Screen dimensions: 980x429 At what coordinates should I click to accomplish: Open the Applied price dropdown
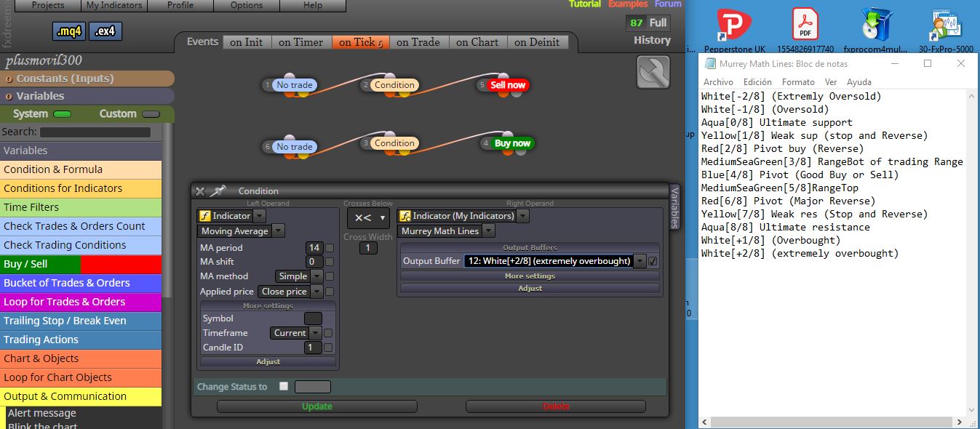pyautogui.click(x=316, y=292)
